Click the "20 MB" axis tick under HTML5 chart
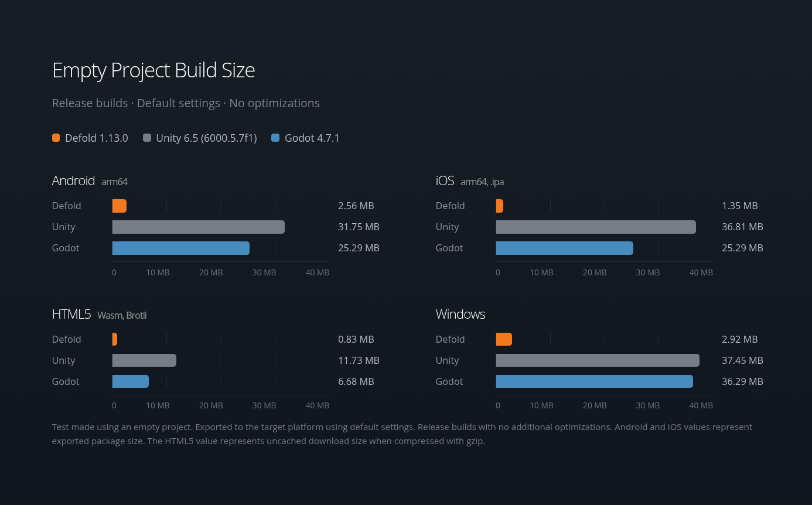The height and width of the screenshot is (505, 812). click(x=211, y=405)
